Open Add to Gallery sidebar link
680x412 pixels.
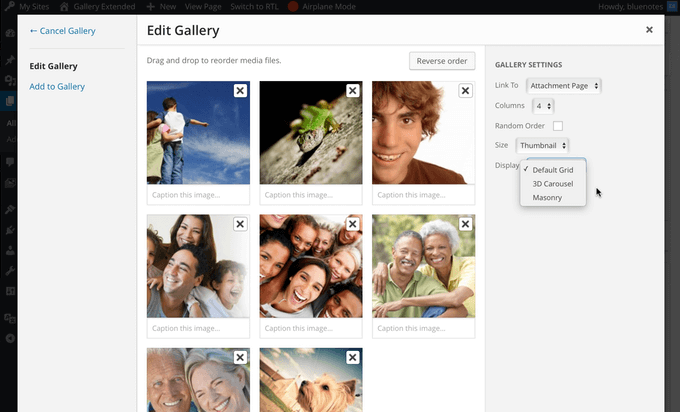click(x=57, y=86)
